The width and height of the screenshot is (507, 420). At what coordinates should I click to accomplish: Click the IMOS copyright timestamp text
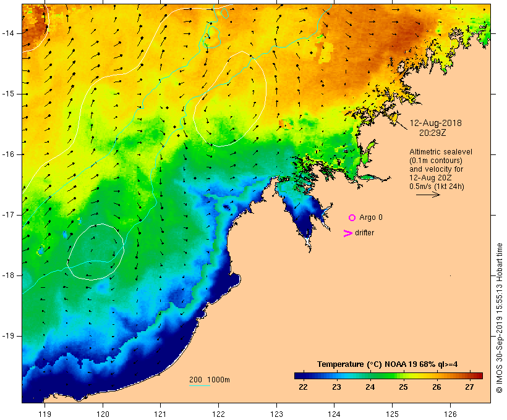(x=500, y=318)
